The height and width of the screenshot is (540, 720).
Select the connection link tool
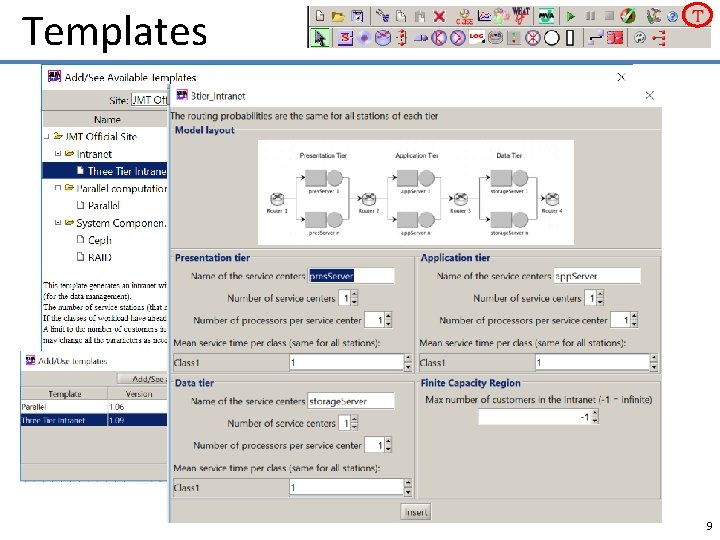click(596, 38)
